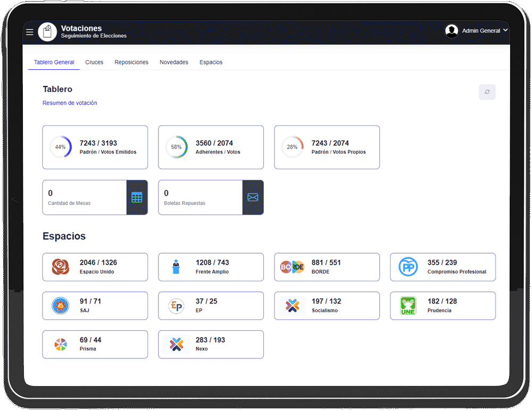Click the Admin General user name
The width and height of the screenshot is (532, 410).
pos(481,31)
